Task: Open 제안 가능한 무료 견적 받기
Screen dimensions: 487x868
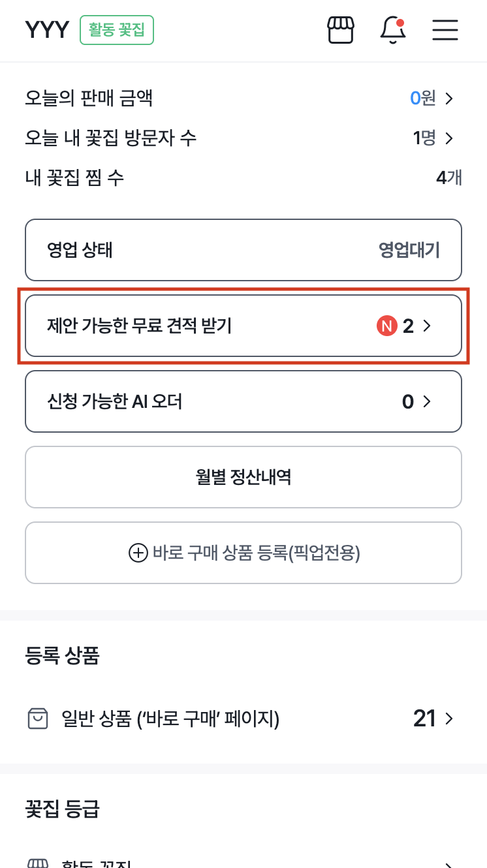Action: pyautogui.click(x=243, y=325)
